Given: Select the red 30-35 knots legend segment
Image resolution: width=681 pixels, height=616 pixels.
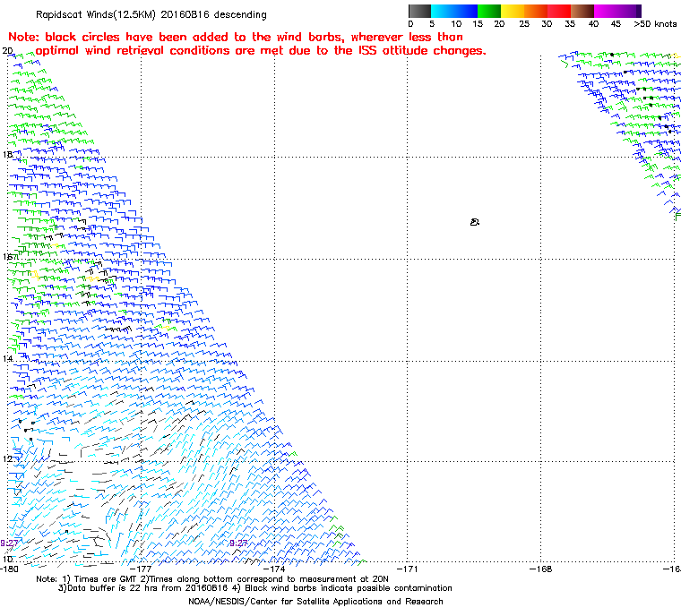Looking at the screenshot, I should coord(559,11).
